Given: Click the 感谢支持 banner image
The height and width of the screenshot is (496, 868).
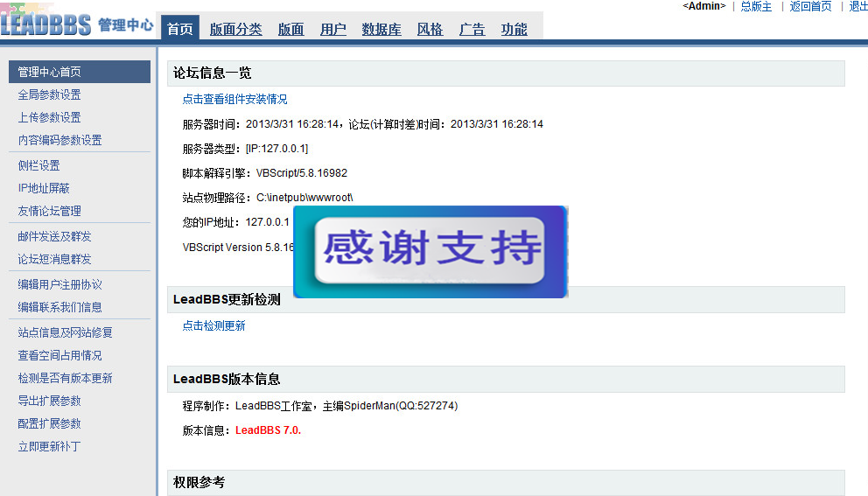Looking at the screenshot, I should tap(430, 252).
